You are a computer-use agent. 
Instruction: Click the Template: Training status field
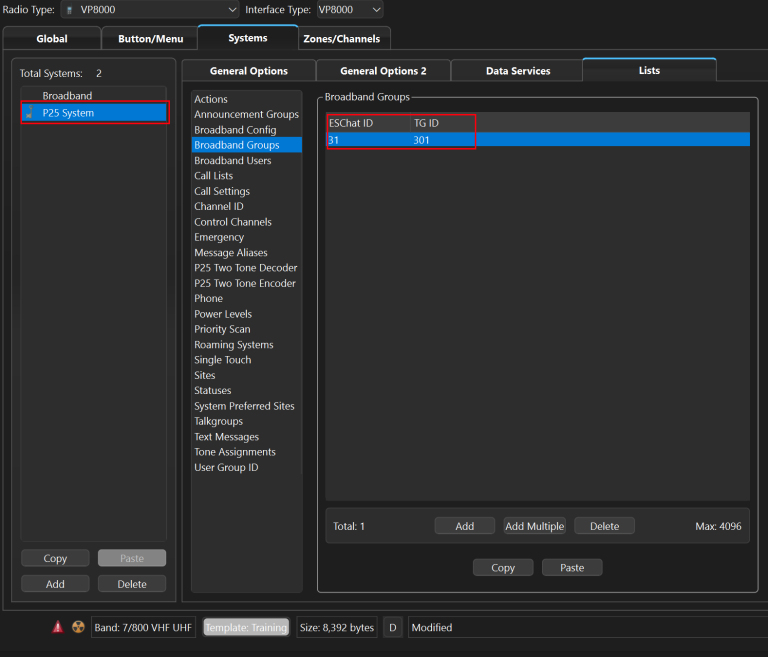coord(246,627)
